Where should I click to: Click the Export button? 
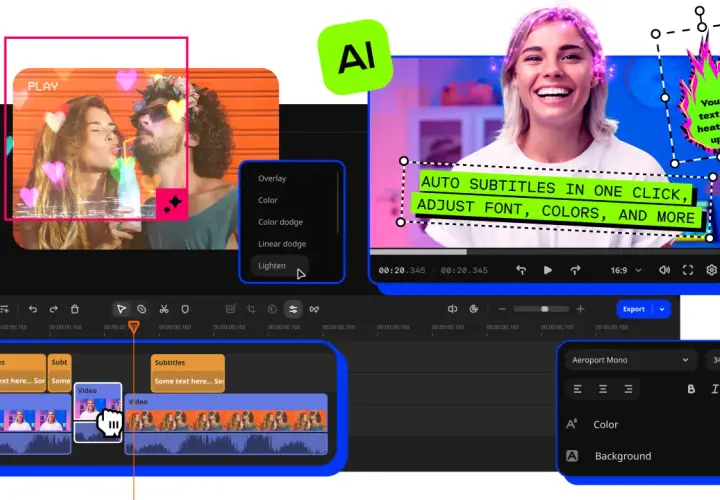click(x=634, y=309)
